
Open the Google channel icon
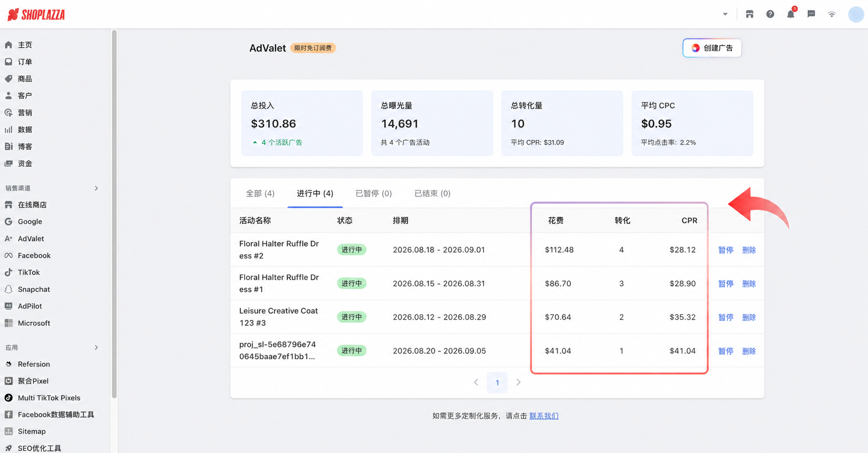point(9,221)
